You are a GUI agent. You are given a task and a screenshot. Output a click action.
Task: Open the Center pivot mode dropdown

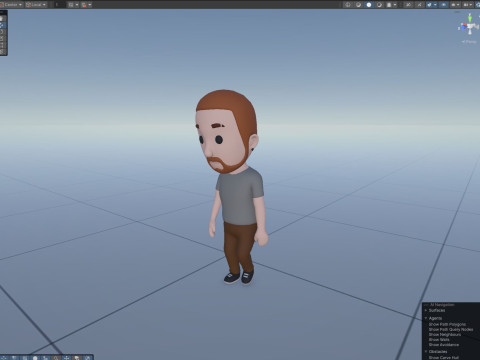[x=11, y=5]
